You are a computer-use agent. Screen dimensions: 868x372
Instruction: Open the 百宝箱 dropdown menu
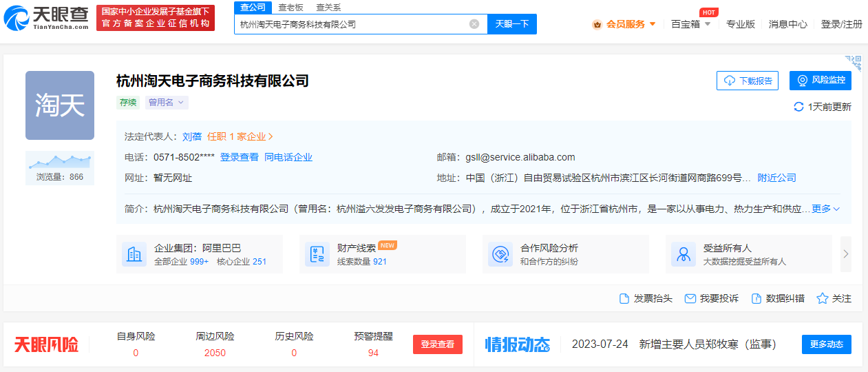(x=691, y=24)
